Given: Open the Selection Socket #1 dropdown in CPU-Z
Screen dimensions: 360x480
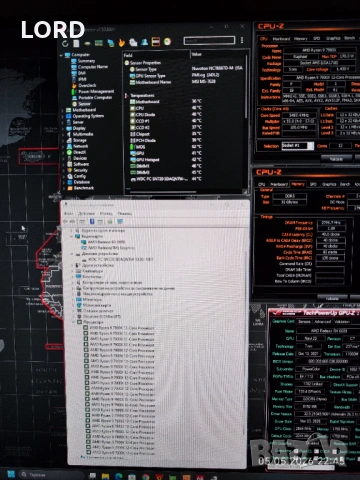Looking at the screenshot, I should coord(298,146).
